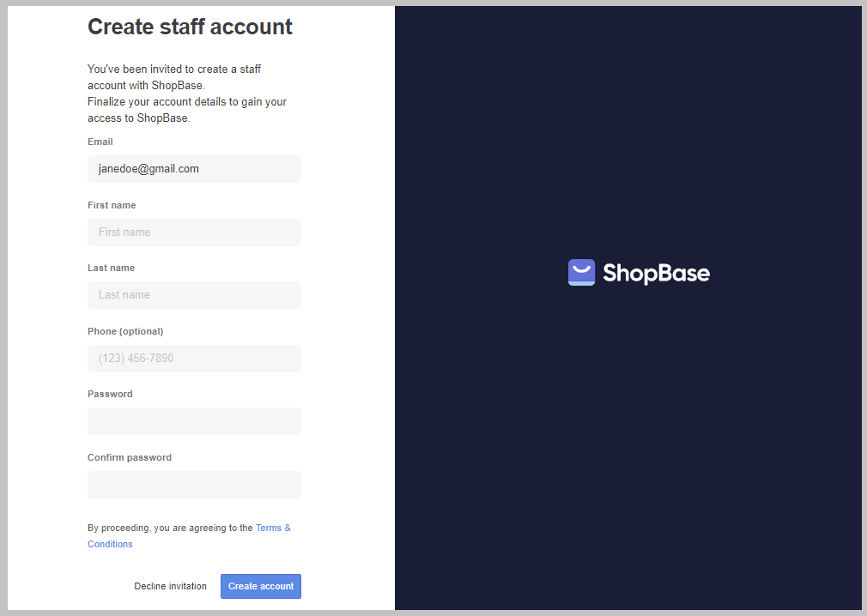Submit with Create account button
This screenshot has width=867, height=616.
tap(261, 586)
